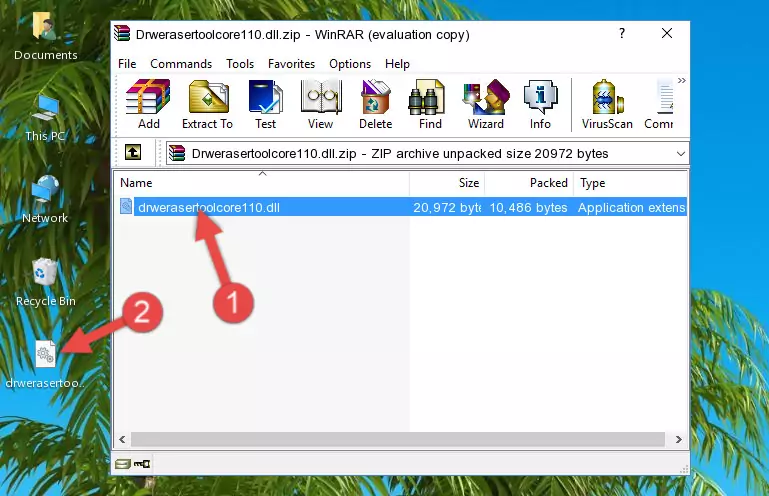The height and width of the screenshot is (496, 769).
Task: Click the title bar help question mark
Action: pos(622,33)
